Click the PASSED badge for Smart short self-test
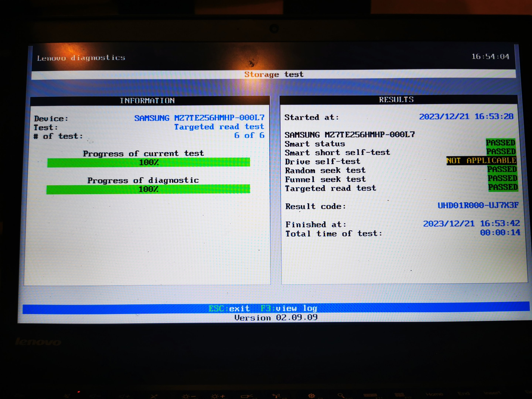This screenshot has width=532, height=399. tap(501, 151)
